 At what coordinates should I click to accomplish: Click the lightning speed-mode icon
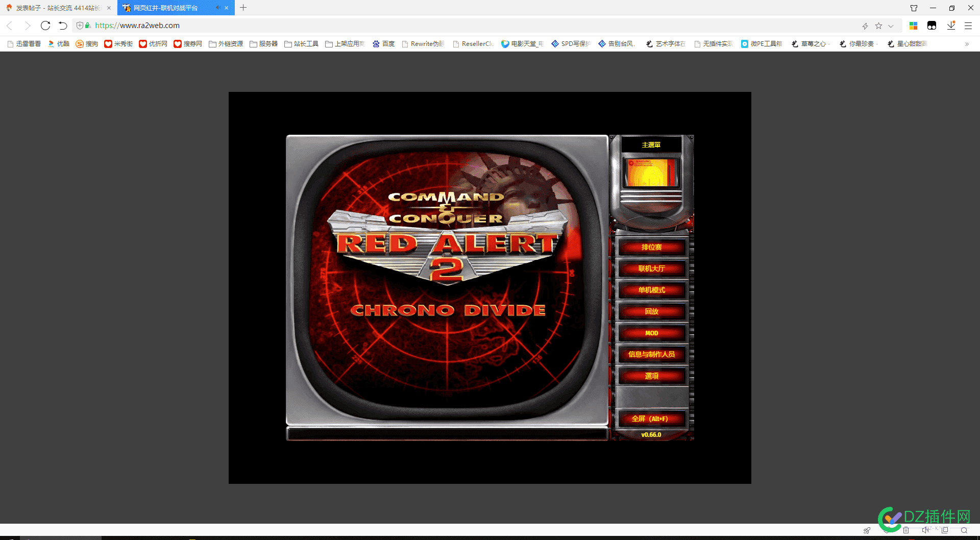click(865, 26)
